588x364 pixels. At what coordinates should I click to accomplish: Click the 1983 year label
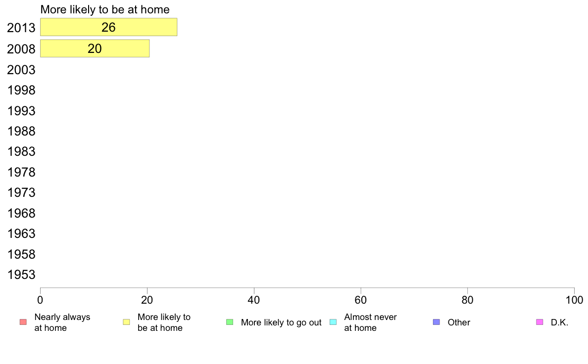21,152
